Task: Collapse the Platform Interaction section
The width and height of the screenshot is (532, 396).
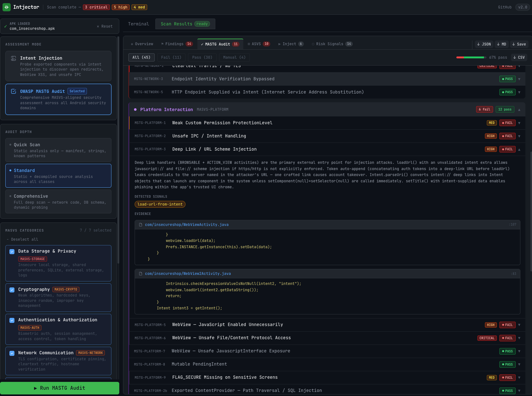Action: tap(519, 110)
